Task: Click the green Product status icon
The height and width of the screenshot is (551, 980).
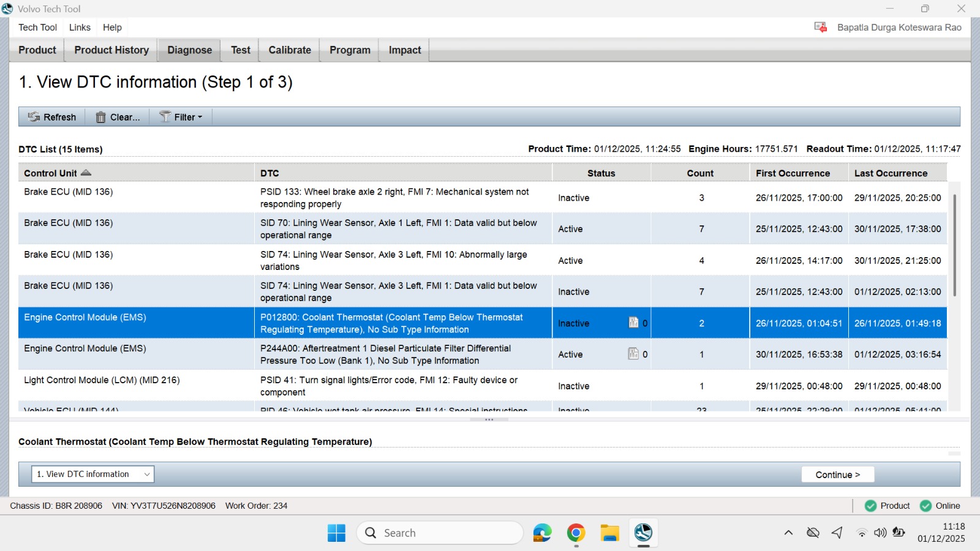Action: click(x=870, y=506)
